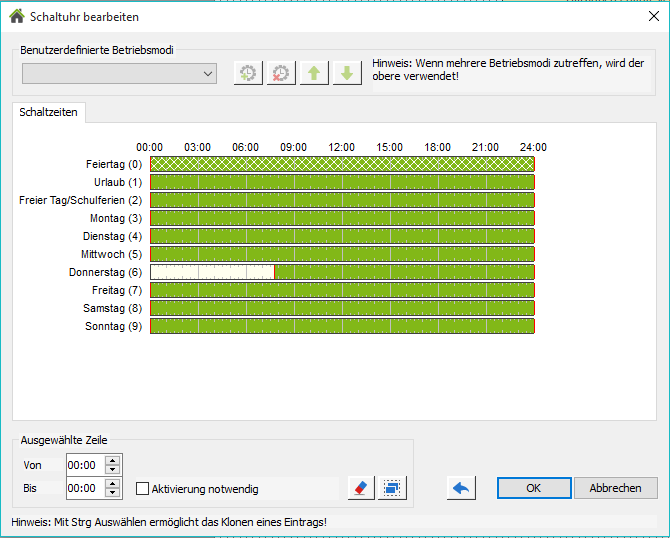This screenshot has width=670, height=538.
Task: Click the select-all rows icon
Action: coord(392,488)
